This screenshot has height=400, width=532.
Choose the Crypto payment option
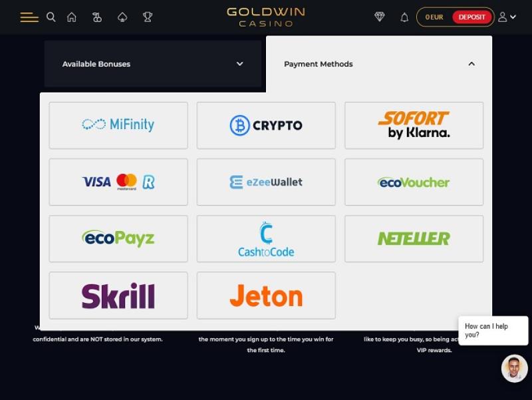point(266,125)
